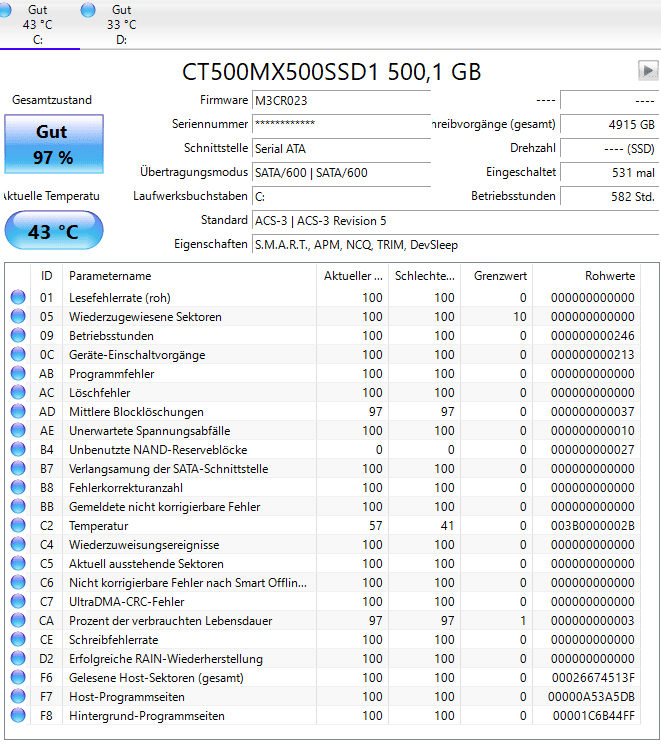Click status icon for Unerwartete Spannungsabfälle
Image resolution: width=661 pixels, height=747 pixels.
(x=18, y=431)
